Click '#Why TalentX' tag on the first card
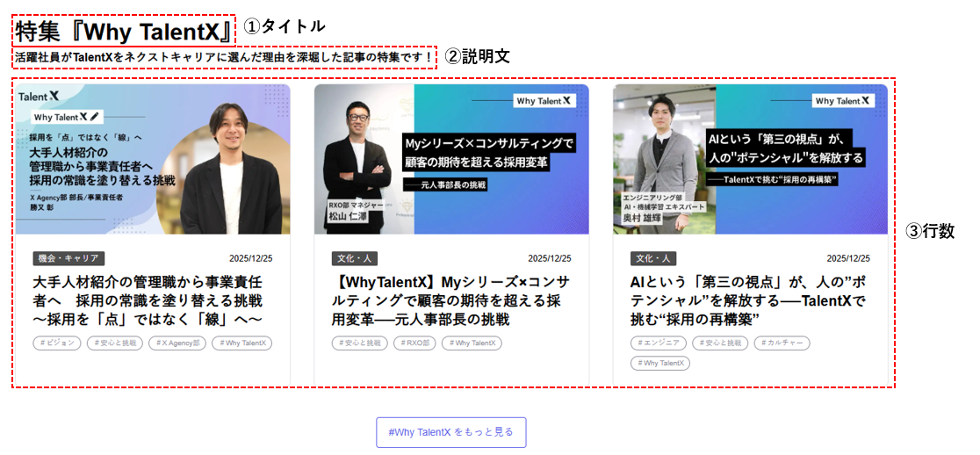 [241, 343]
